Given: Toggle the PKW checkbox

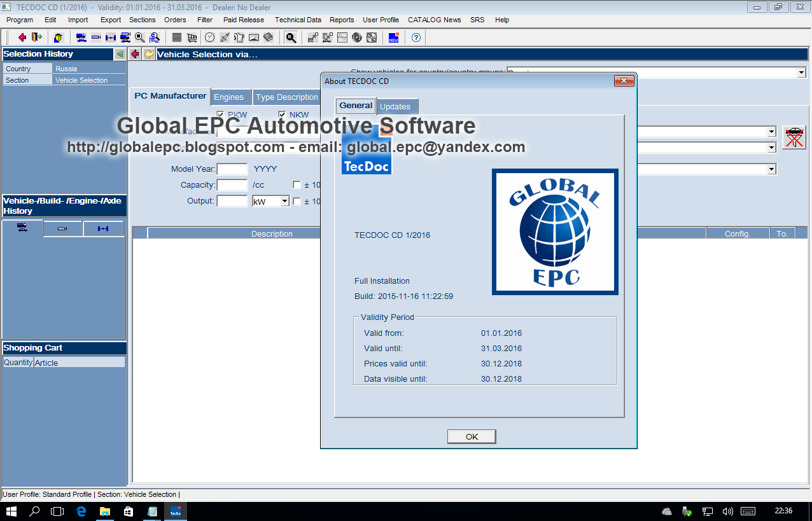Looking at the screenshot, I should pos(220,115).
